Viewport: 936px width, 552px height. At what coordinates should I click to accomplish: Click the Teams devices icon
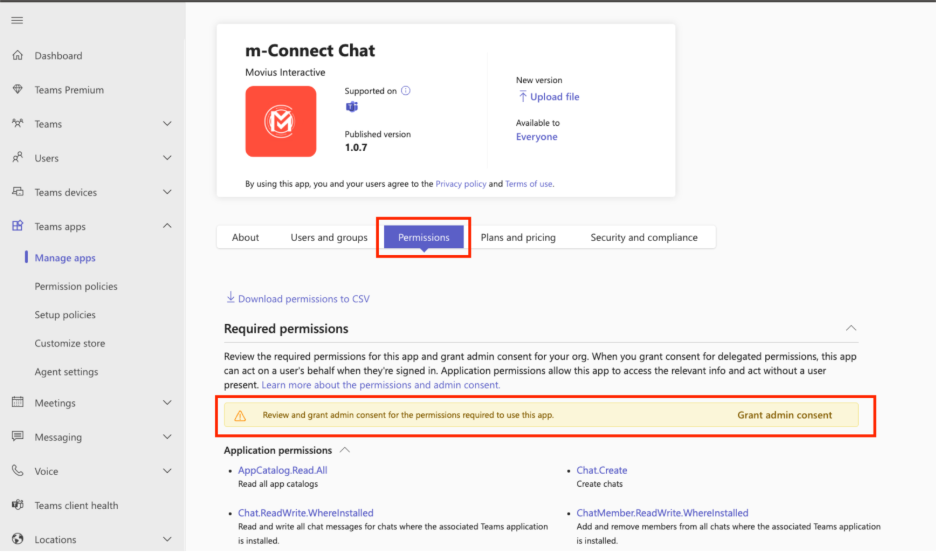[17, 192]
